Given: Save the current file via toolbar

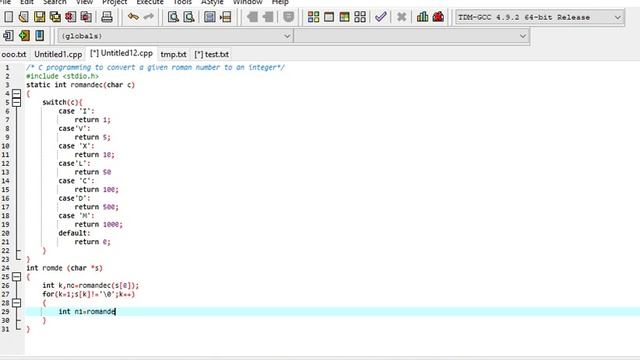Looking at the screenshot, I should pyautogui.click(x=39, y=17).
